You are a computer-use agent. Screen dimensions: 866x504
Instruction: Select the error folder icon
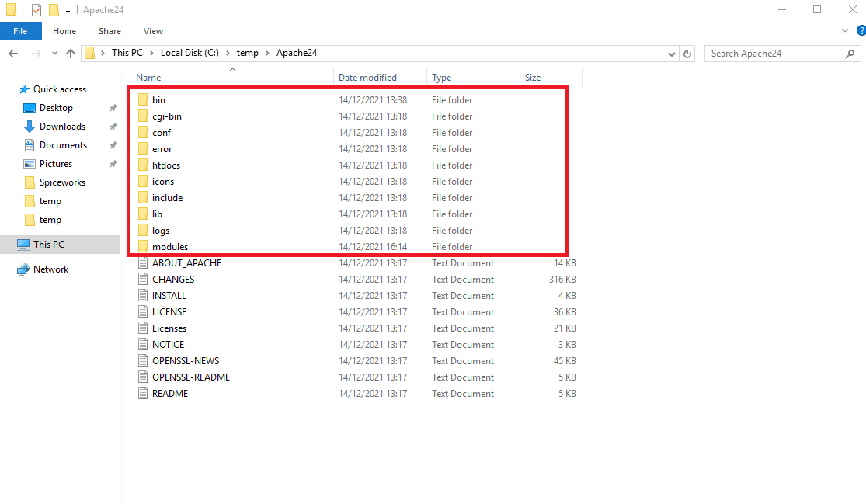[x=143, y=149]
